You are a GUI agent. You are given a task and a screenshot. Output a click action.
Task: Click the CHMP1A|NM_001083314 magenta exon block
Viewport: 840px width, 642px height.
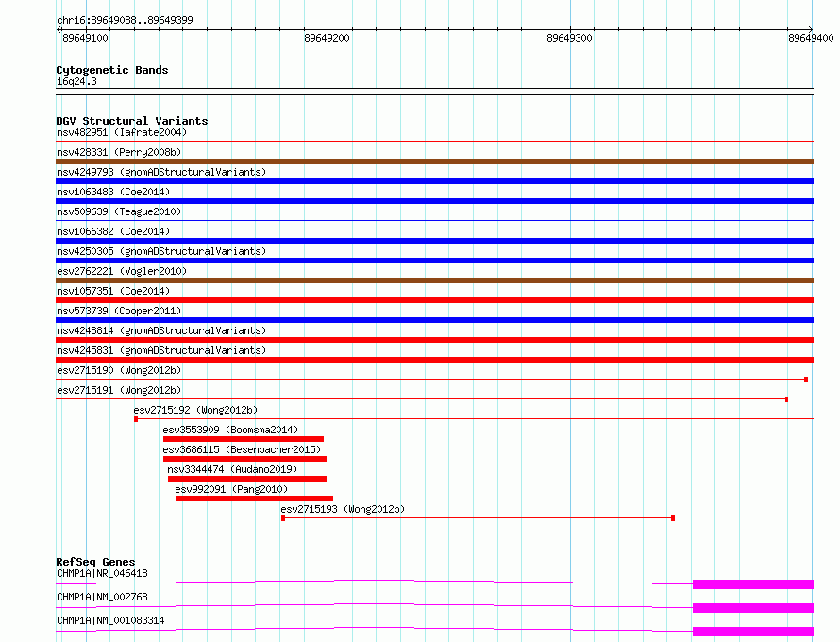(753, 632)
